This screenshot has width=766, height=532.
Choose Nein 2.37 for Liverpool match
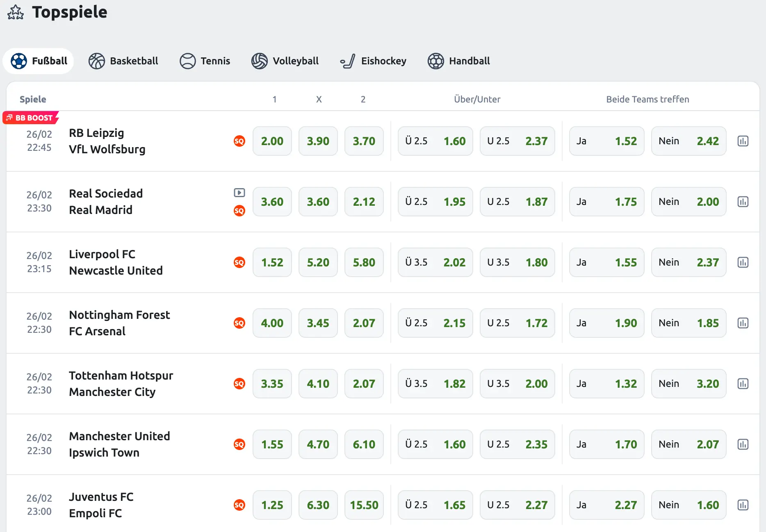(x=689, y=262)
